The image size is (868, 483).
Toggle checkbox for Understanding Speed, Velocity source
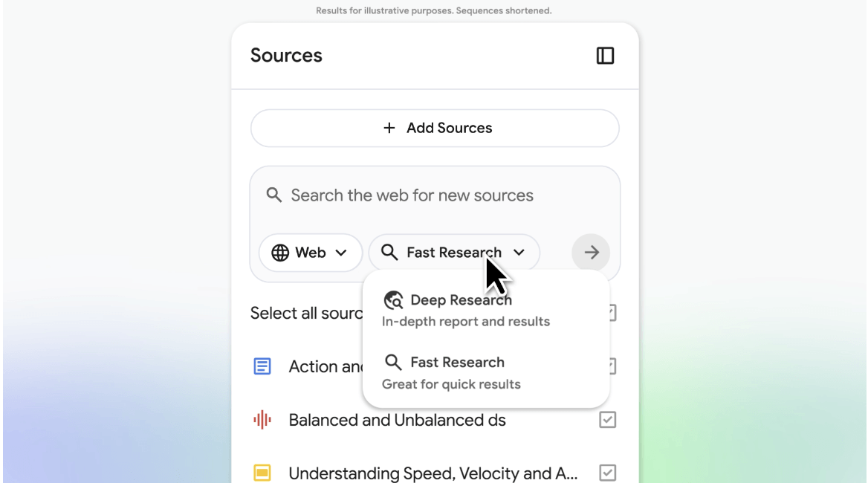607,473
